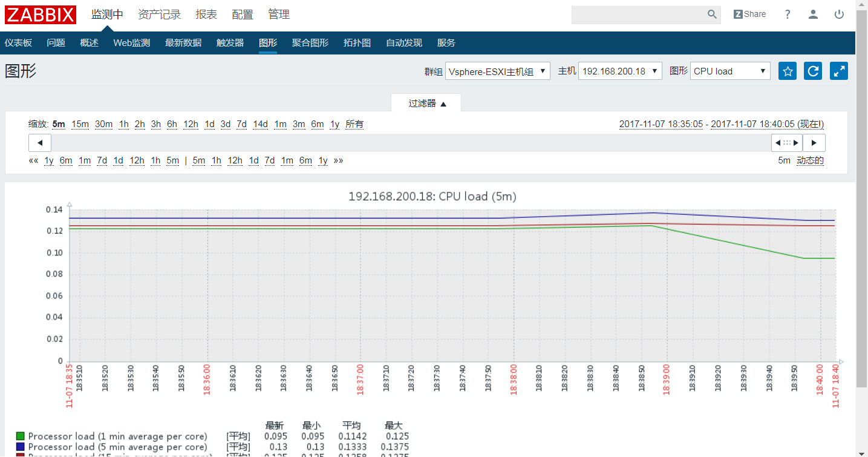Click the graph title 192.168.200.18: CPU load (5m)
868x457 pixels.
[432, 196]
